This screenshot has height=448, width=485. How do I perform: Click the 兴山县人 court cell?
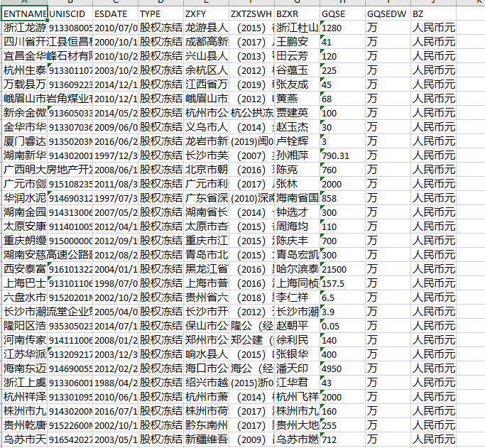click(x=207, y=56)
